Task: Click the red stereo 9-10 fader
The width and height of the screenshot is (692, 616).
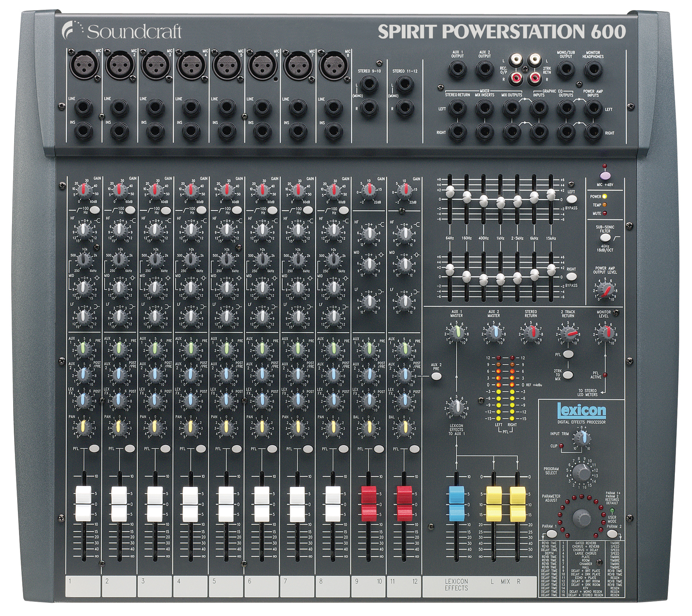Action: click(368, 504)
